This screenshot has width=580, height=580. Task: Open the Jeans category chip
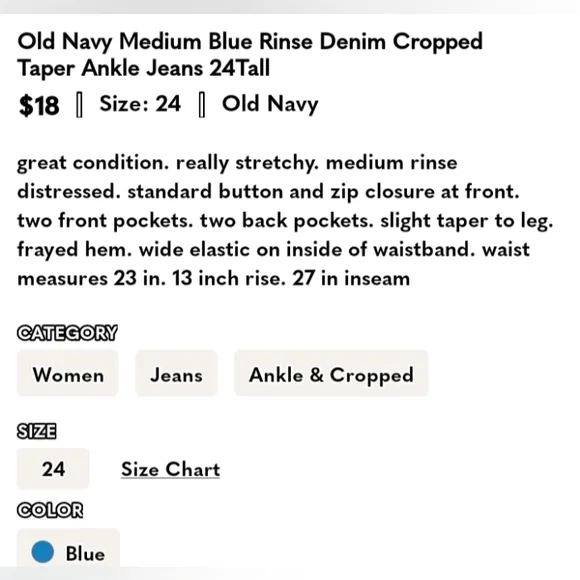point(176,374)
